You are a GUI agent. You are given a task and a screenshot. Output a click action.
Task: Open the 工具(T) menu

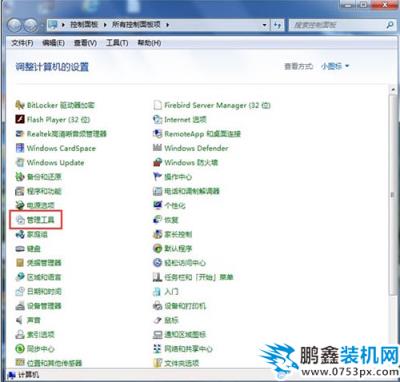(117, 43)
